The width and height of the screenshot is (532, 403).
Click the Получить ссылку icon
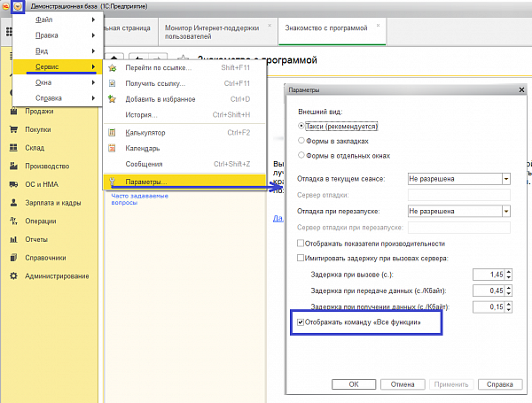[x=113, y=83]
